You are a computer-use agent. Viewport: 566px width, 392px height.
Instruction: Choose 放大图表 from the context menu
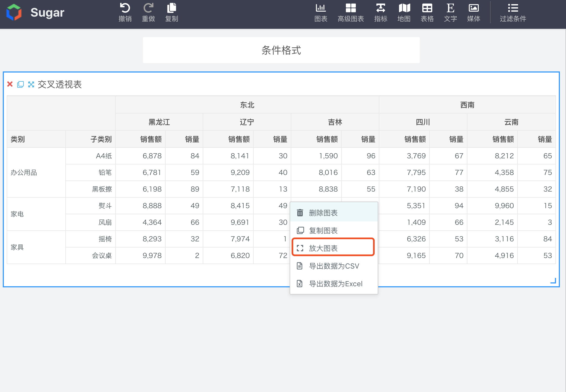334,248
